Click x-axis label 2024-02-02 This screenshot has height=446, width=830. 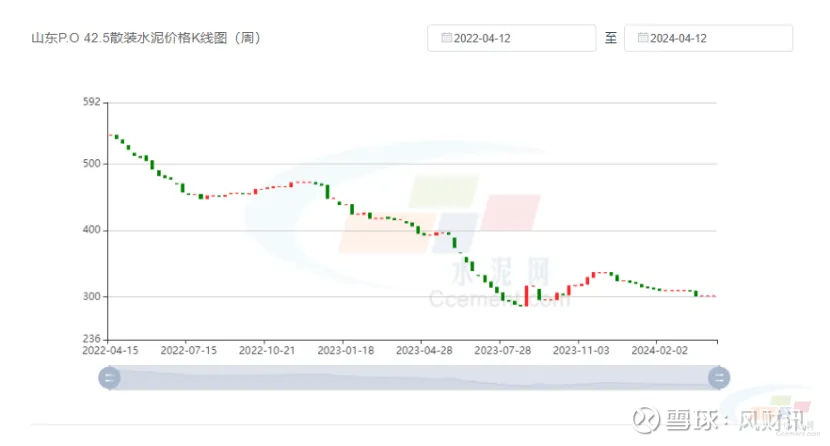659,351
